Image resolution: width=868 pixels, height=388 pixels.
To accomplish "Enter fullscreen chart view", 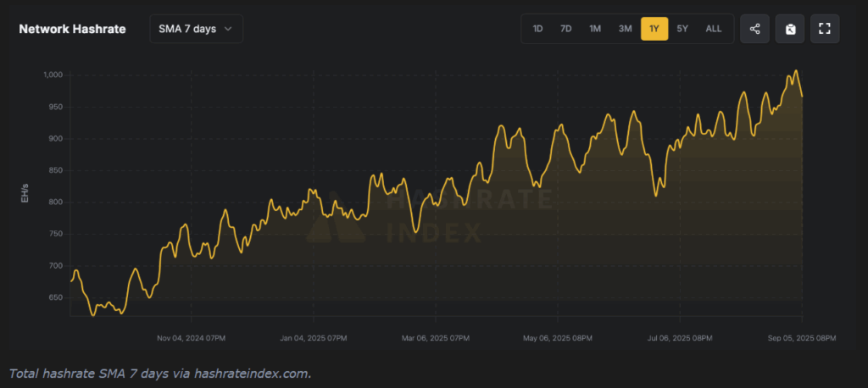I will [824, 29].
